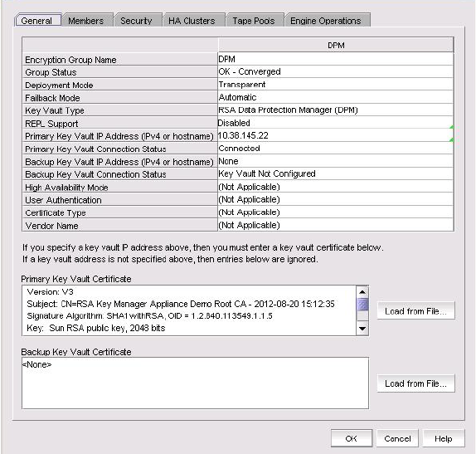Image resolution: width=476 pixels, height=454 pixels.
Task: Click the REPL Support 'Disabled' value
Action: pyautogui.click(x=336, y=123)
